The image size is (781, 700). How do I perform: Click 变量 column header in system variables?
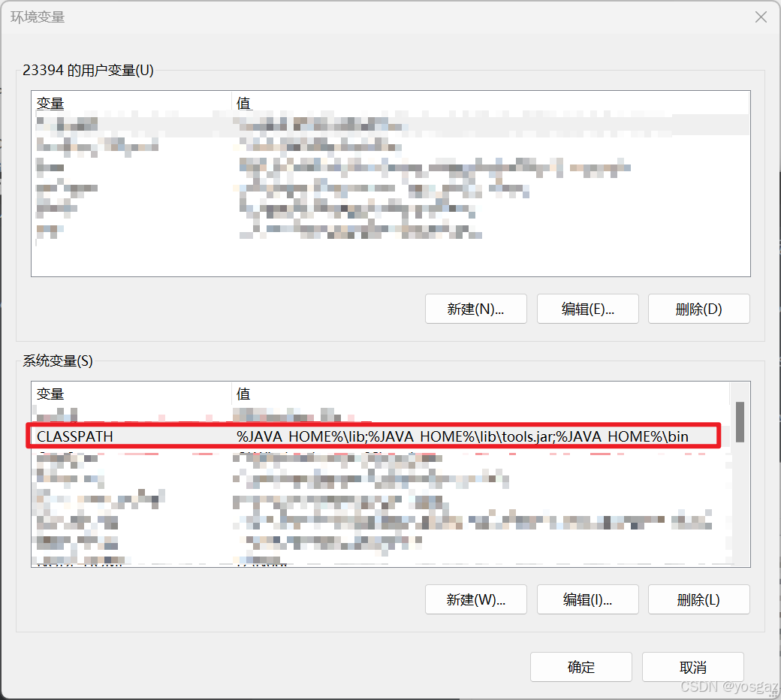pos(50,394)
